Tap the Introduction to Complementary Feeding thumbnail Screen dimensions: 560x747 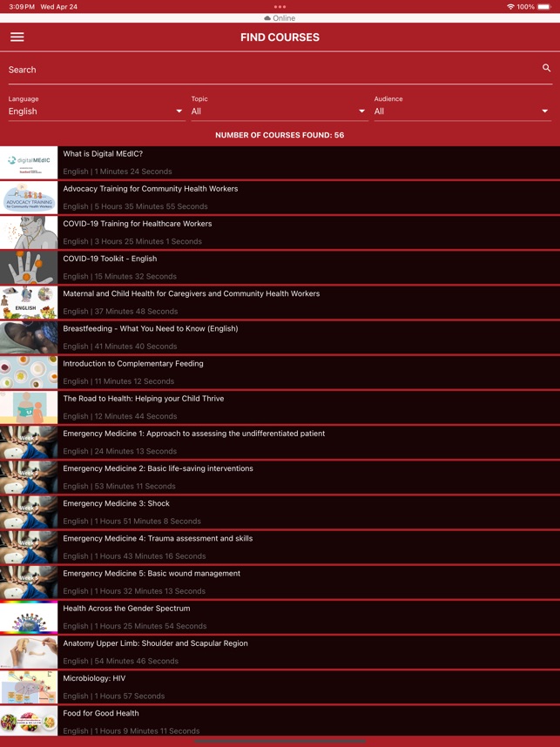click(29, 372)
